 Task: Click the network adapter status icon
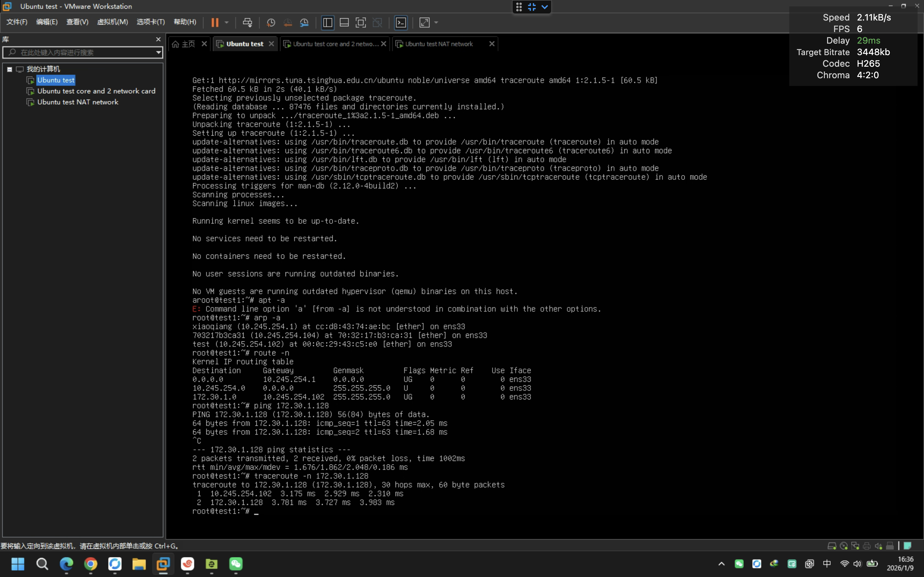tap(856, 546)
